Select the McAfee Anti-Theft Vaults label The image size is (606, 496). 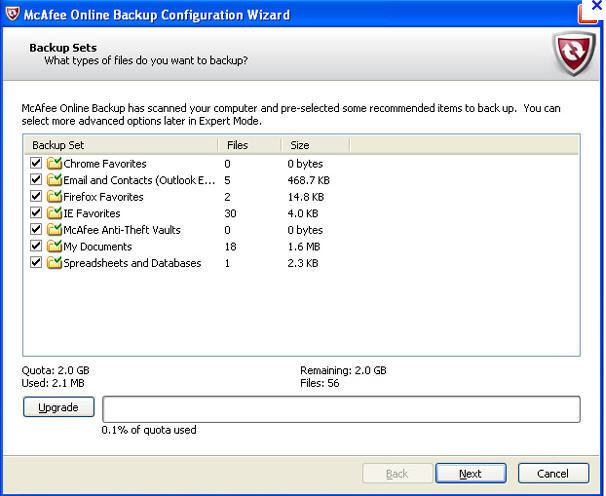[122, 230]
